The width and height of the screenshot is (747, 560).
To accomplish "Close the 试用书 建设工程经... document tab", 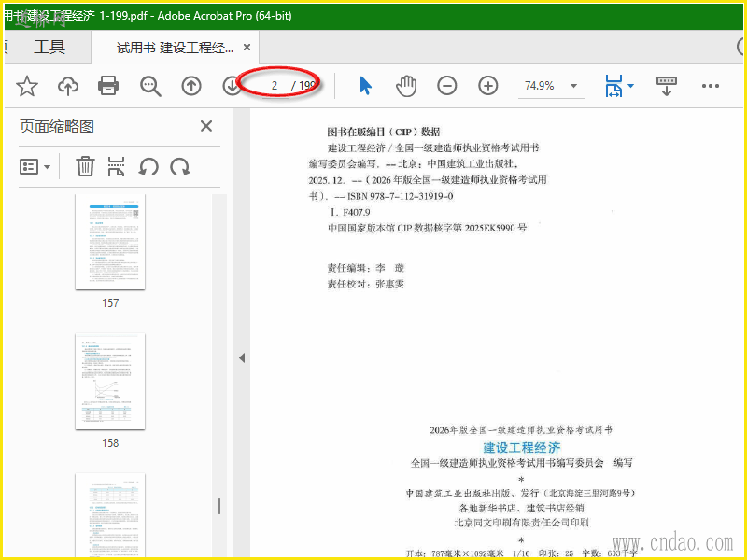I will coord(247,48).
